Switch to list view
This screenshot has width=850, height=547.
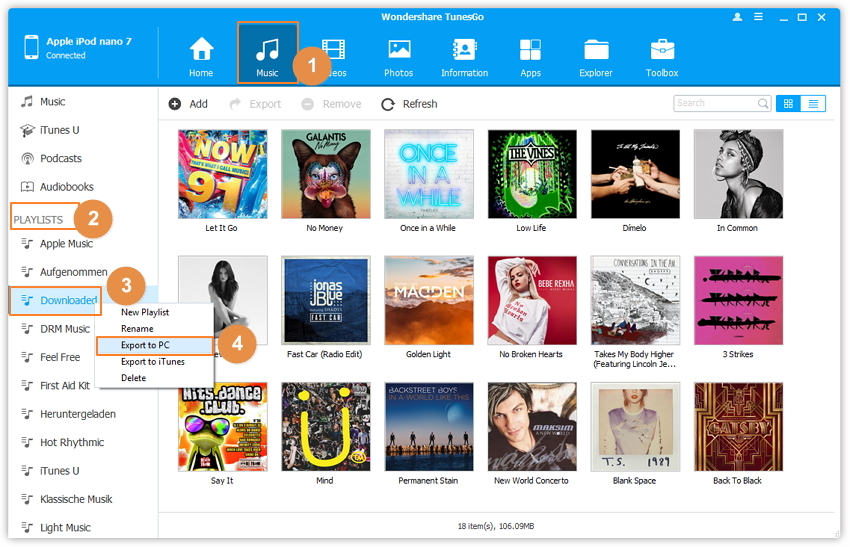[x=814, y=103]
